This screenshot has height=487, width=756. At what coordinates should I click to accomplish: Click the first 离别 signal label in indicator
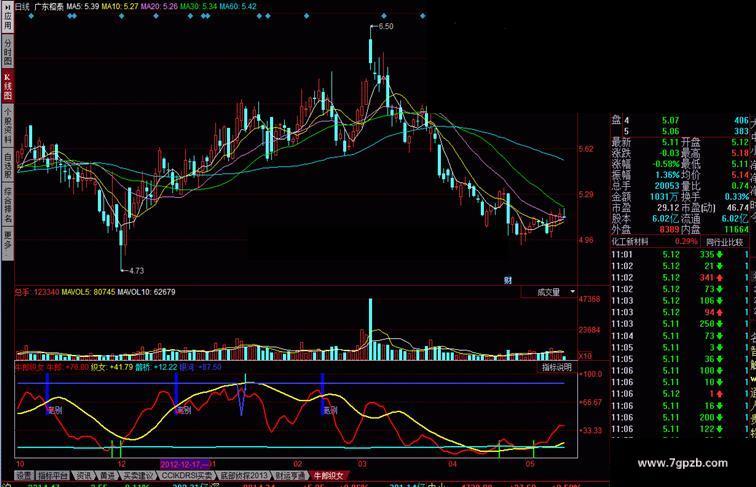click(x=55, y=411)
